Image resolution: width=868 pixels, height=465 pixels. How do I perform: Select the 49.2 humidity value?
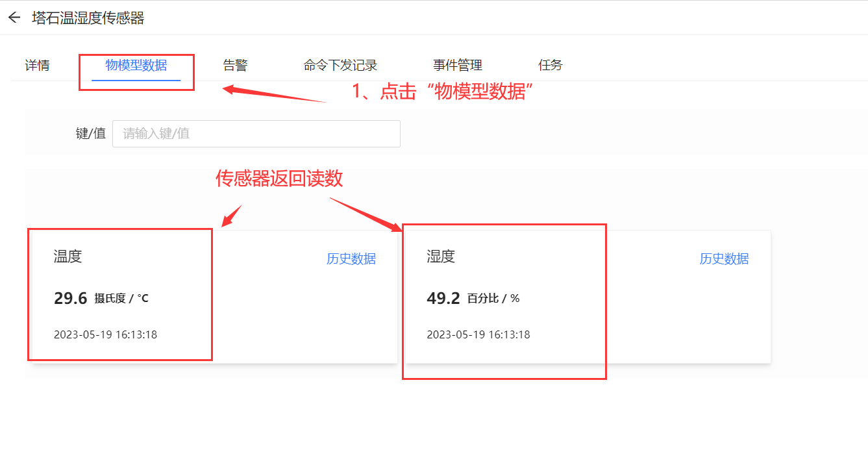click(x=443, y=299)
